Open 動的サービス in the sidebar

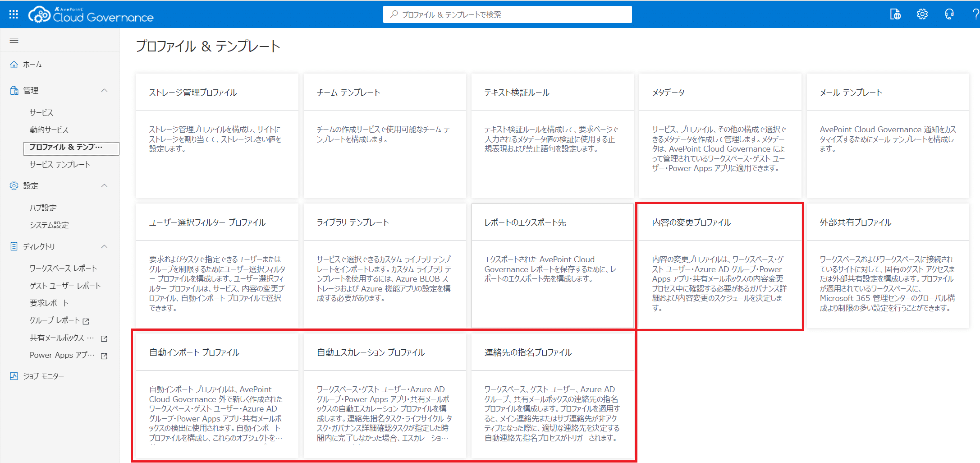click(49, 130)
